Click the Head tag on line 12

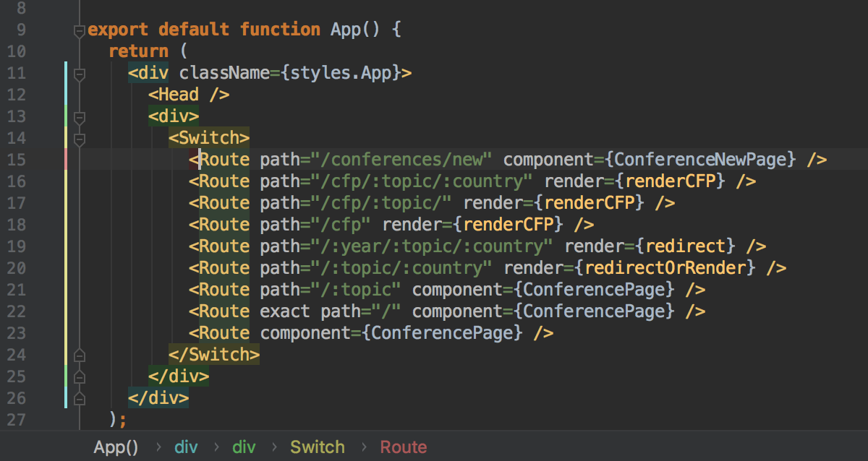point(178,95)
